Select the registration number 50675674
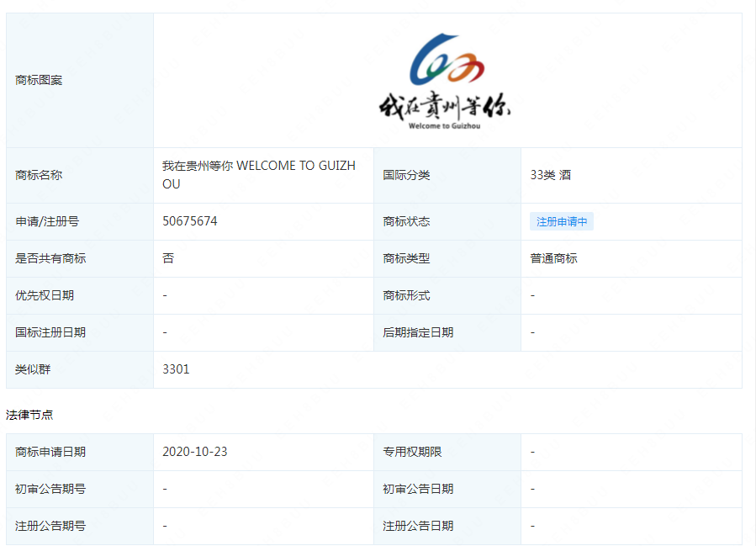This screenshot has height=546, width=756. [189, 221]
